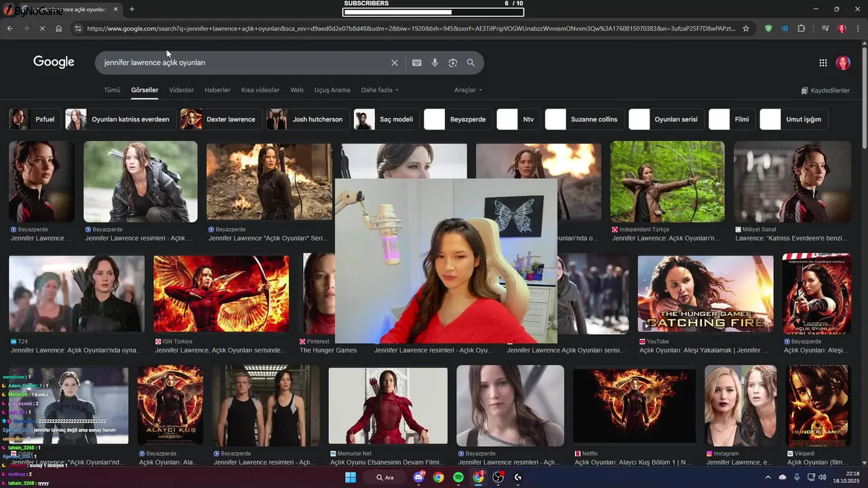Image resolution: width=868 pixels, height=488 pixels.
Task: Open the Haberler tab
Action: 218,90
